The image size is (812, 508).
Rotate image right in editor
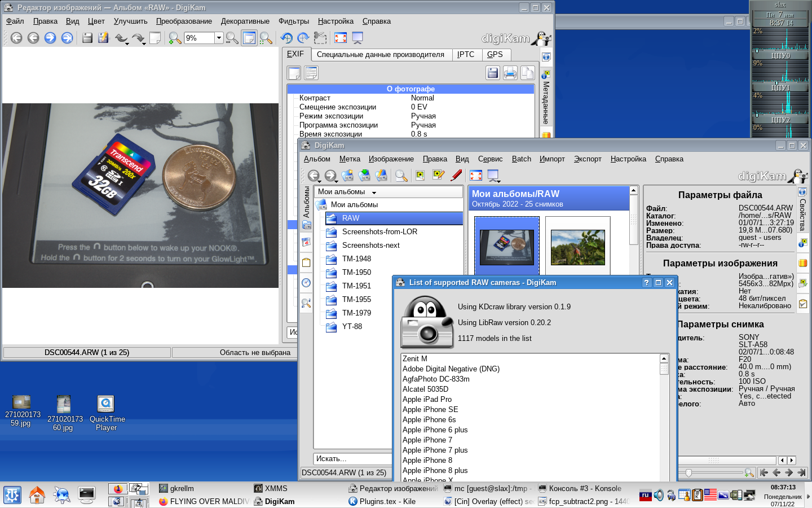(x=303, y=38)
